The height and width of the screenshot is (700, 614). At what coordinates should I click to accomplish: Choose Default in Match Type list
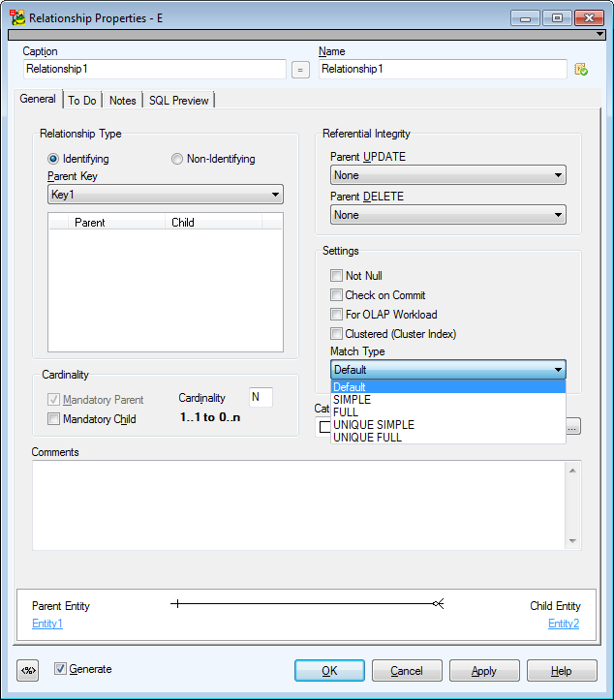pos(447,386)
